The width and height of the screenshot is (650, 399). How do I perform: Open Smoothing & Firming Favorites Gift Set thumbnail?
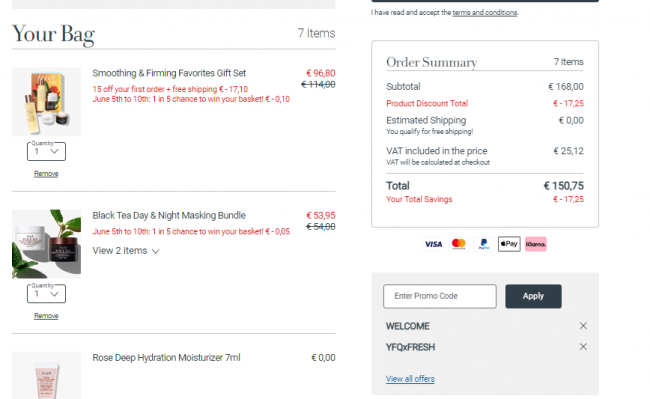pos(46,102)
